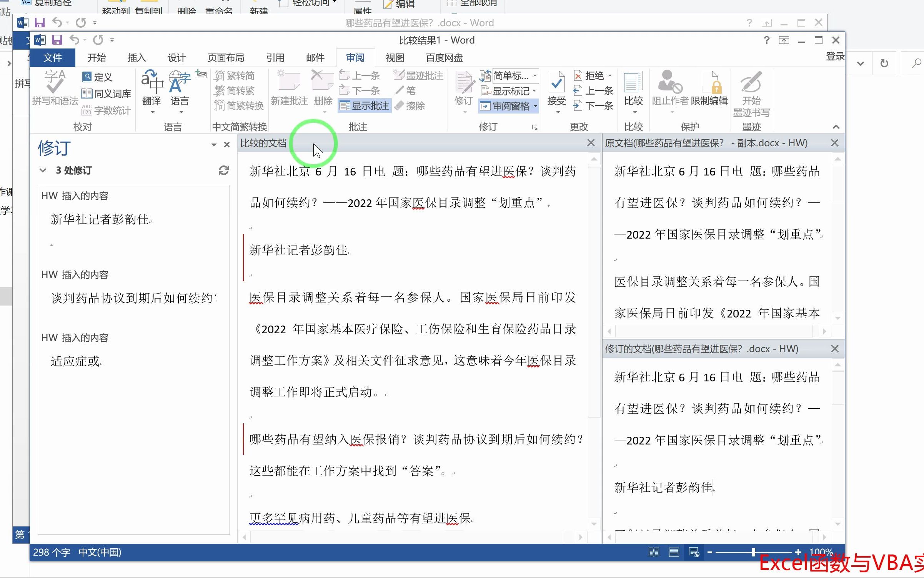Click Restrict Editing (限制编辑)
Screen dimensions: 924x578
click(x=709, y=88)
